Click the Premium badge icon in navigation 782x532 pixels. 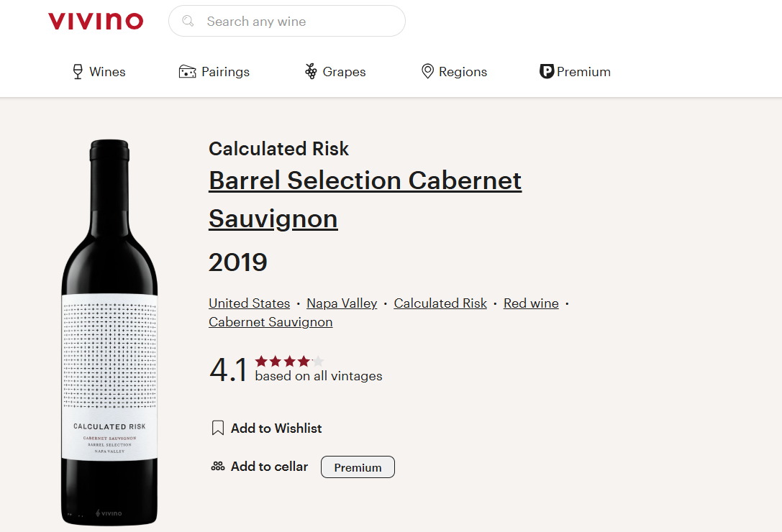point(547,72)
